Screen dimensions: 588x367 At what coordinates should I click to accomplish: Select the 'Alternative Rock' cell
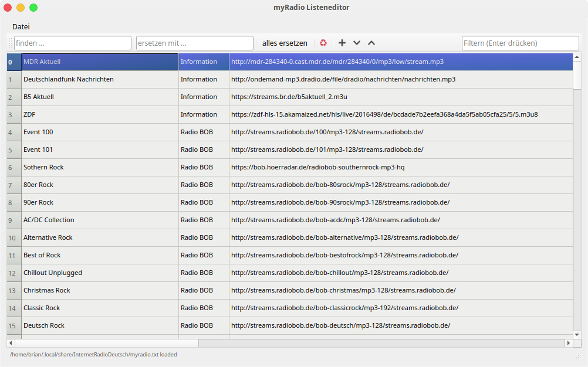click(x=100, y=238)
